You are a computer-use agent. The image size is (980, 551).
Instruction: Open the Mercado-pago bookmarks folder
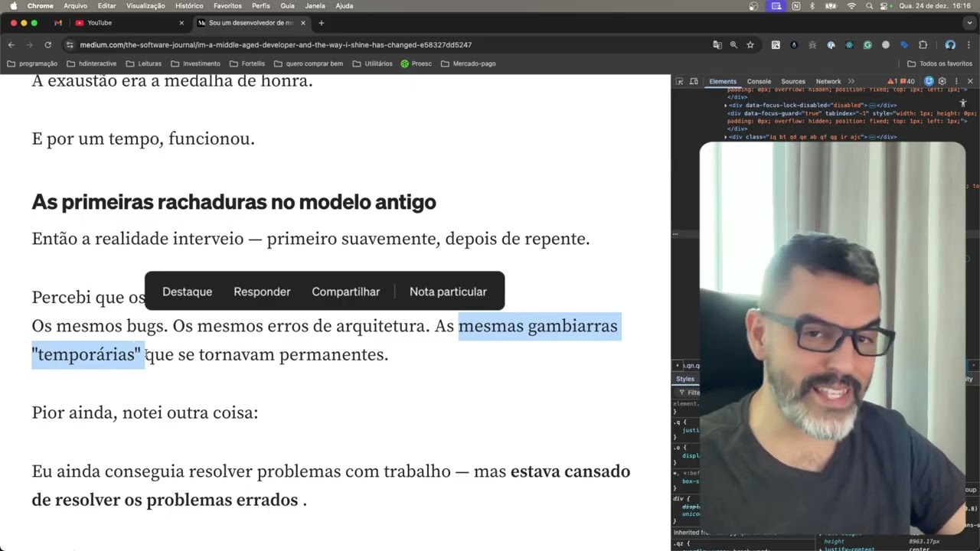469,64
